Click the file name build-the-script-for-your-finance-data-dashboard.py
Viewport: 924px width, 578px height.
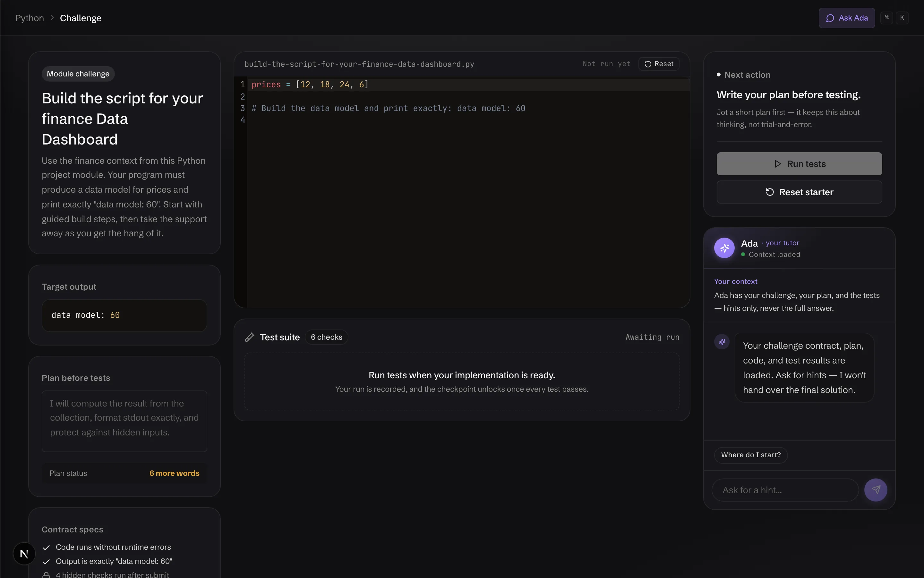pos(359,64)
